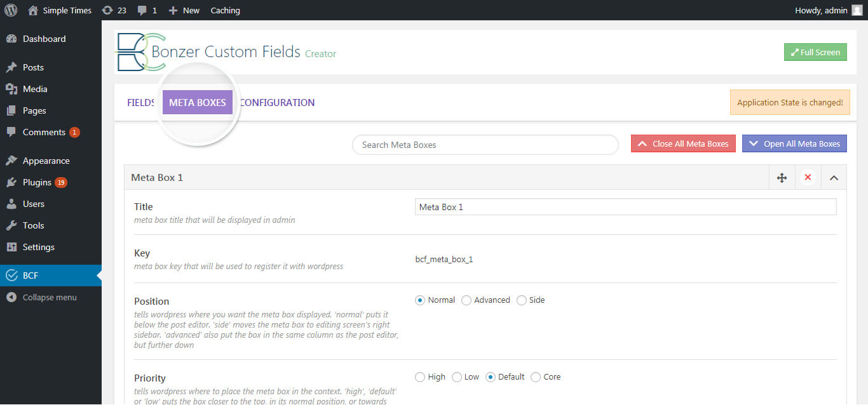Screen dimensions: 868x405
Task: Switch the creator to Full Screen
Action: [815, 52]
